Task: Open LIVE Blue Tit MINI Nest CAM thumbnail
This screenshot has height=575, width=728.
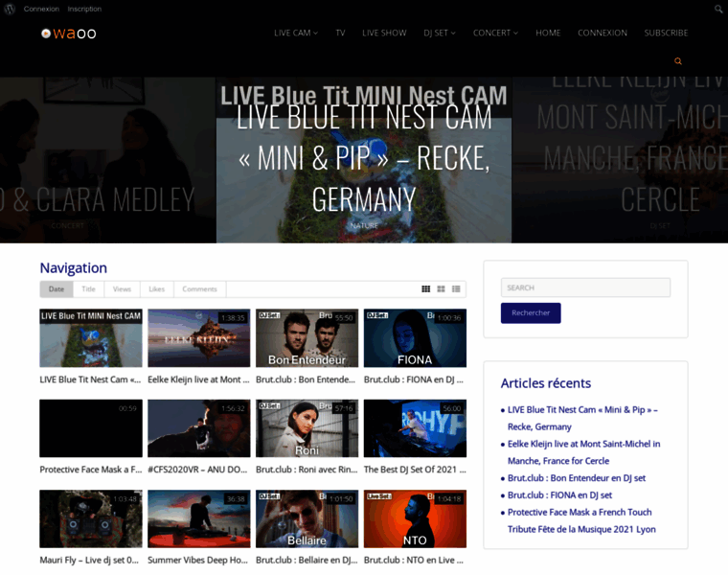Action: [x=91, y=338]
